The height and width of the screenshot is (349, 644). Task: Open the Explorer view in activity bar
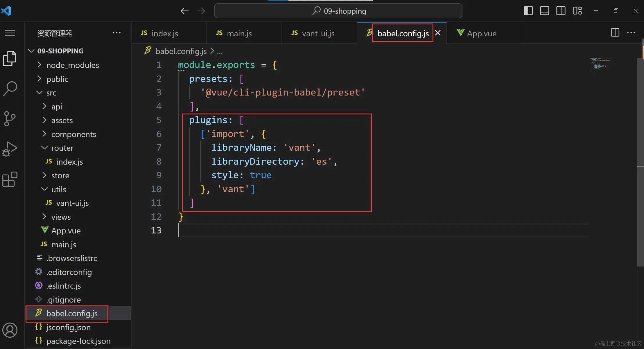pyautogui.click(x=10, y=58)
